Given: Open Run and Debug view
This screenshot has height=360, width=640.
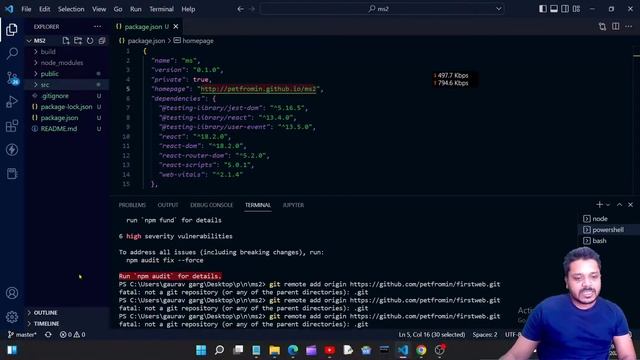Looking at the screenshot, I should (x=12, y=102).
